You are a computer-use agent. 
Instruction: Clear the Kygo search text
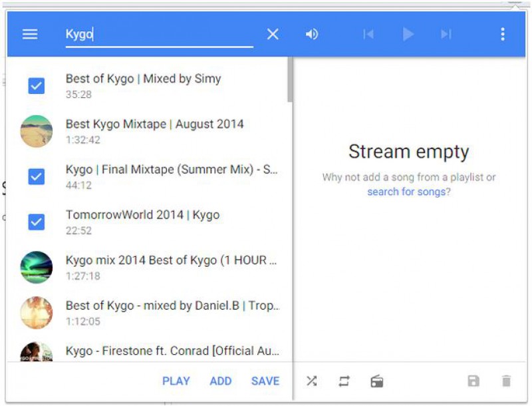pos(273,34)
